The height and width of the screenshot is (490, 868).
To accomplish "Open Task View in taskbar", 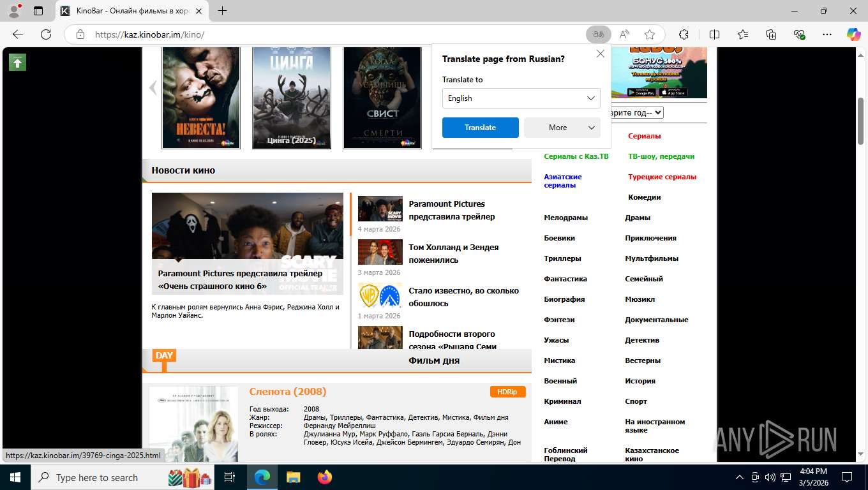I will click(230, 477).
